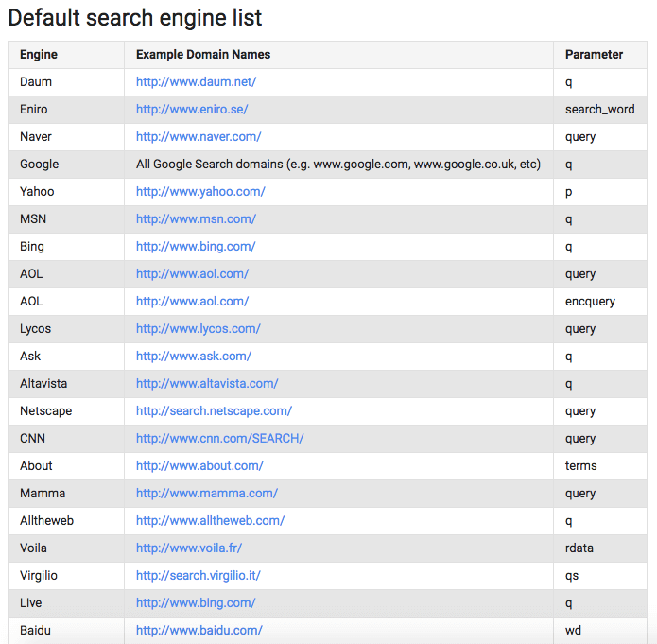
Task: Open the bing.com link in Bing row
Action: 196,247
